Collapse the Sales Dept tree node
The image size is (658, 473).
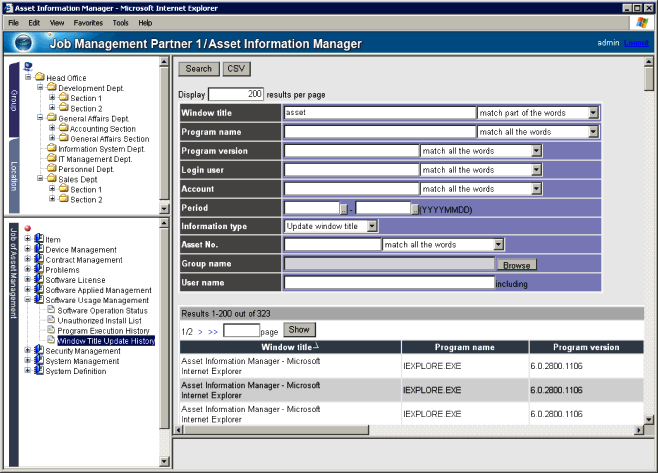39,179
